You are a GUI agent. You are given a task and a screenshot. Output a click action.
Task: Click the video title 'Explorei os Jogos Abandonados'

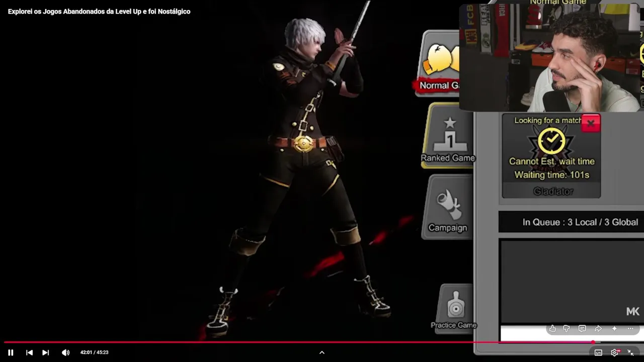[x=99, y=11]
